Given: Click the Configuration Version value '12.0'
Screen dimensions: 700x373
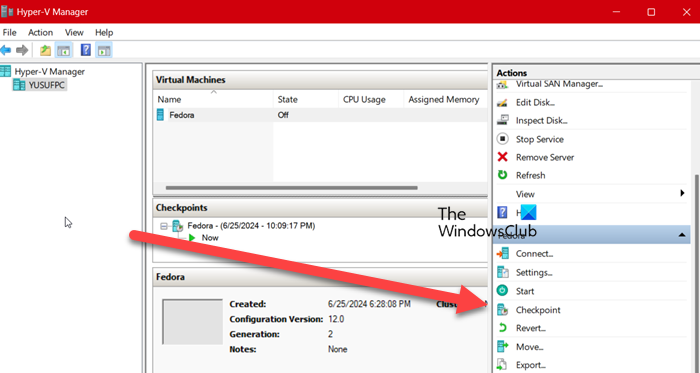Looking at the screenshot, I should [336, 319].
